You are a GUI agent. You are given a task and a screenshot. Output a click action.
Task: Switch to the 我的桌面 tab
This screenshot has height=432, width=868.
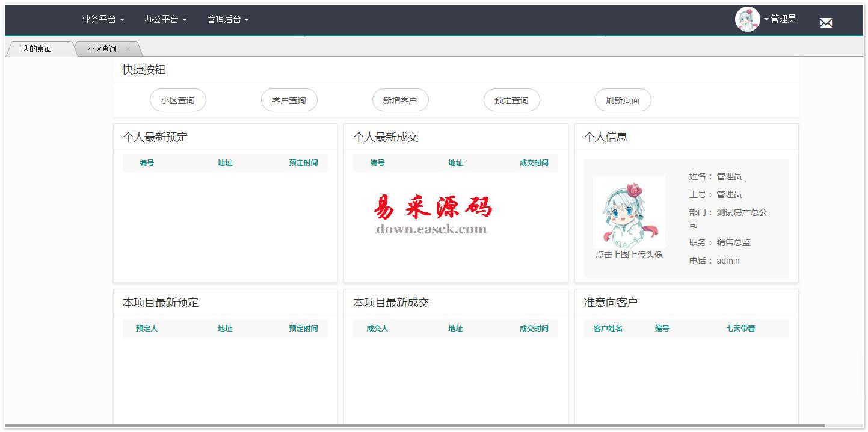pyautogui.click(x=37, y=49)
